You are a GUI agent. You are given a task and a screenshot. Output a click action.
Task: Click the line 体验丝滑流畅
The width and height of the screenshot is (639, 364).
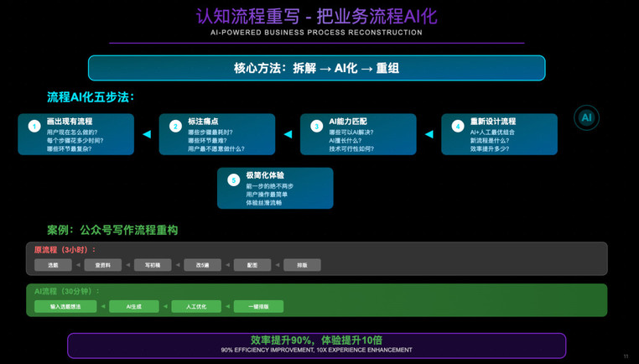263,203
